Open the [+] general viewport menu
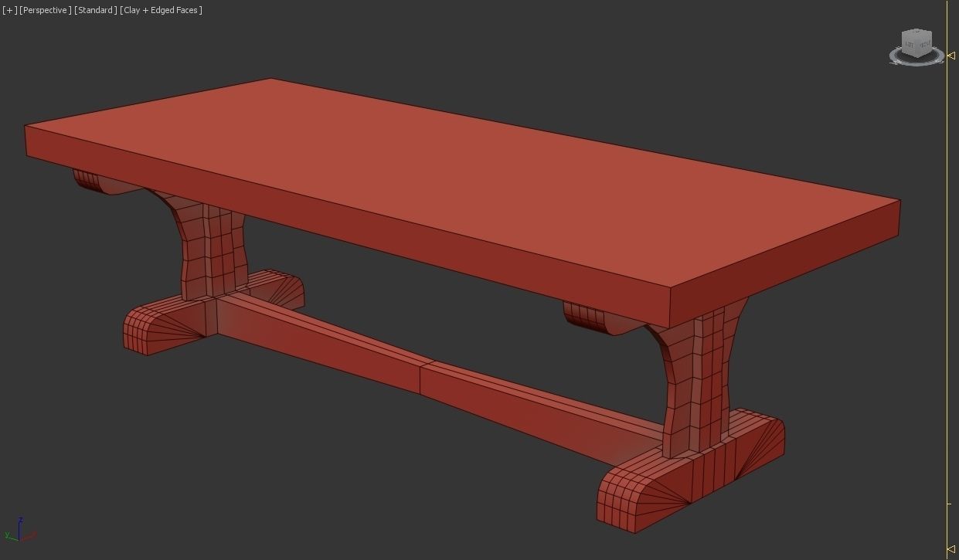The height and width of the screenshot is (560, 959). [9, 10]
